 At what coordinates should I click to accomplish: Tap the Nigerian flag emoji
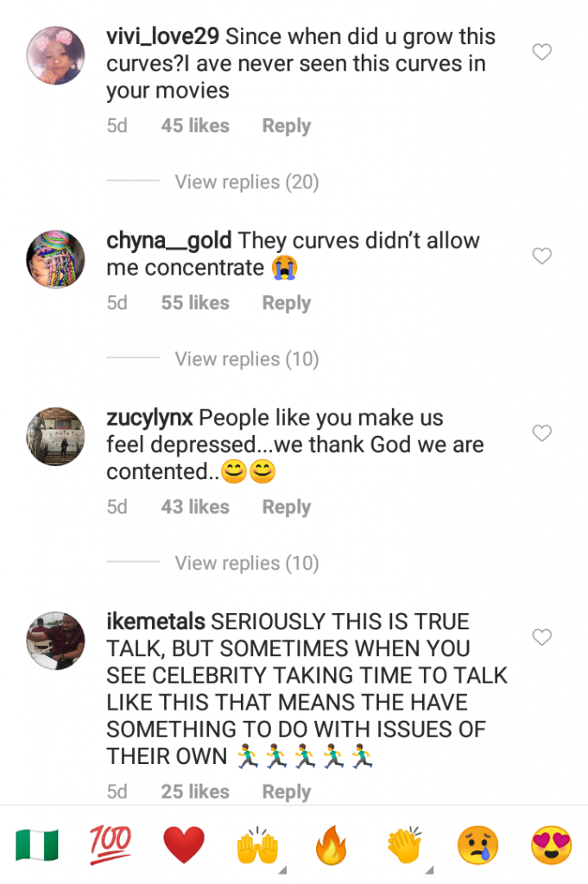37,845
